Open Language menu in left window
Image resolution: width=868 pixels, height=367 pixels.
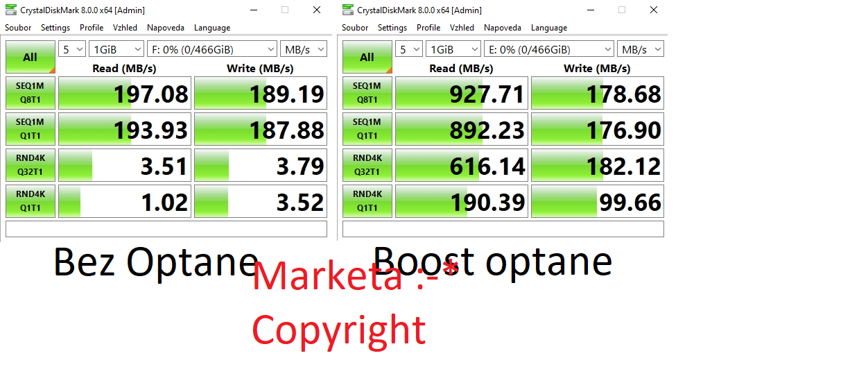point(212,28)
